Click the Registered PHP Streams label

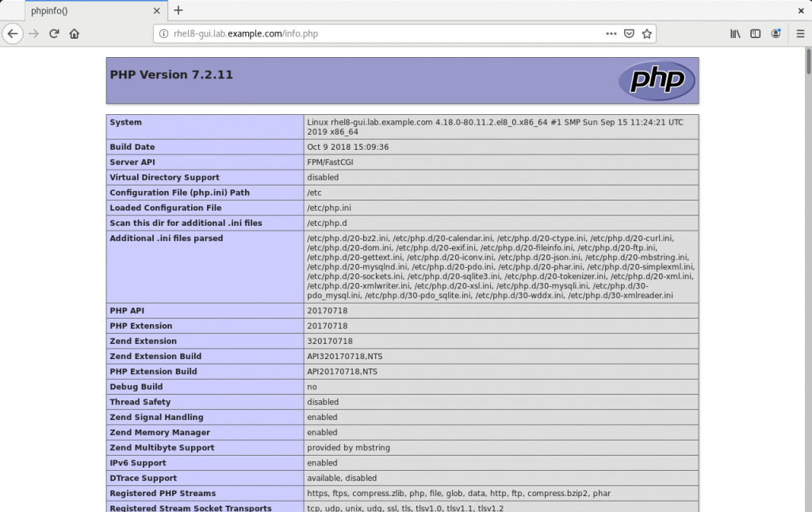coord(163,493)
